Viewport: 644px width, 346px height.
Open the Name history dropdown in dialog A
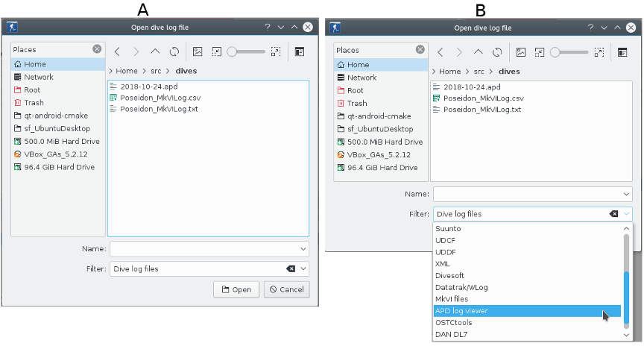(303, 249)
